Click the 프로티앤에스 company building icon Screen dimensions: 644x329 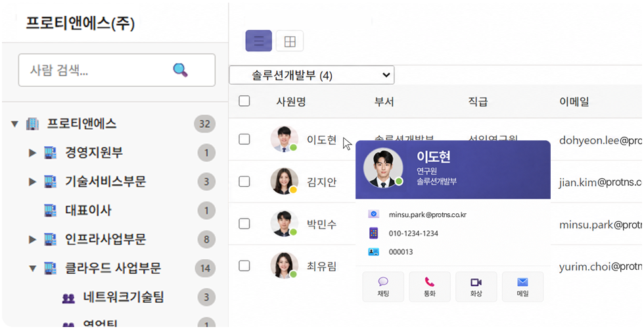coord(32,124)
